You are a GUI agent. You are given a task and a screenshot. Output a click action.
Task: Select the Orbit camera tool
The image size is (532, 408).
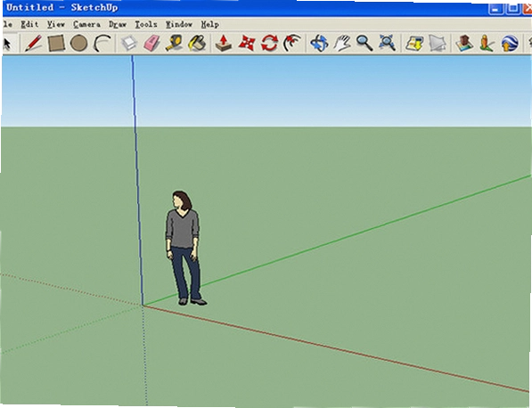point(319,44)
